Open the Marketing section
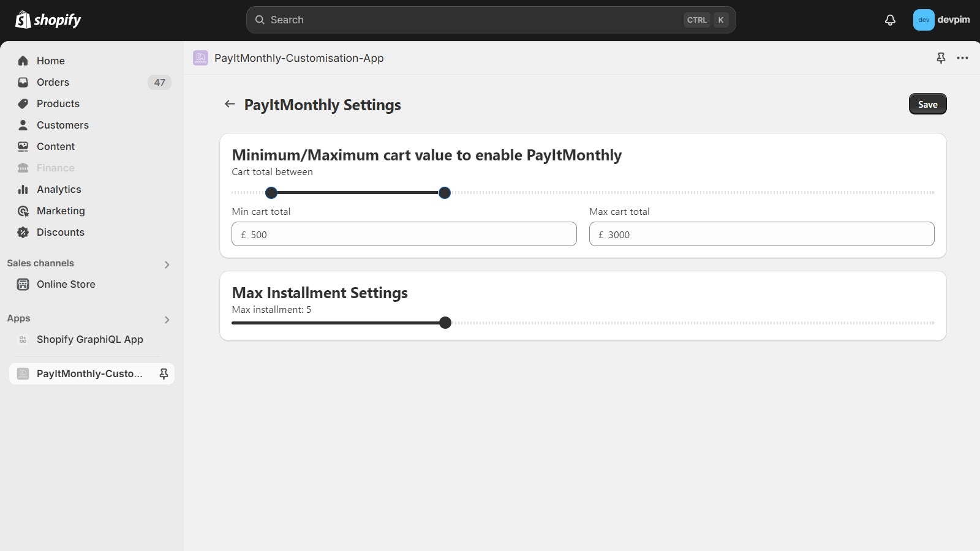 tap(61, 211)
